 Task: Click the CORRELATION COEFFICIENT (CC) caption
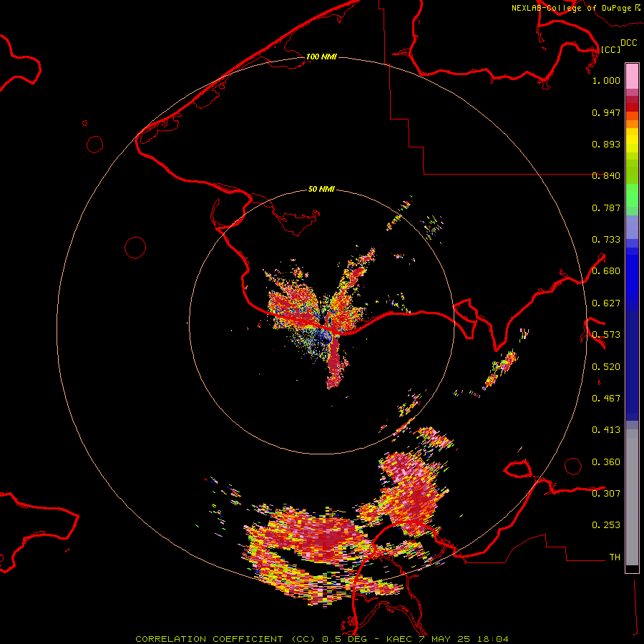coord(226,639)
